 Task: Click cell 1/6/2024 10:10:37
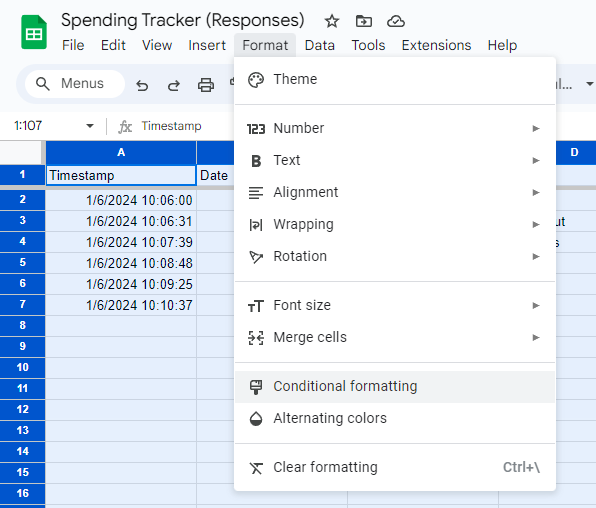pos(121,305)
